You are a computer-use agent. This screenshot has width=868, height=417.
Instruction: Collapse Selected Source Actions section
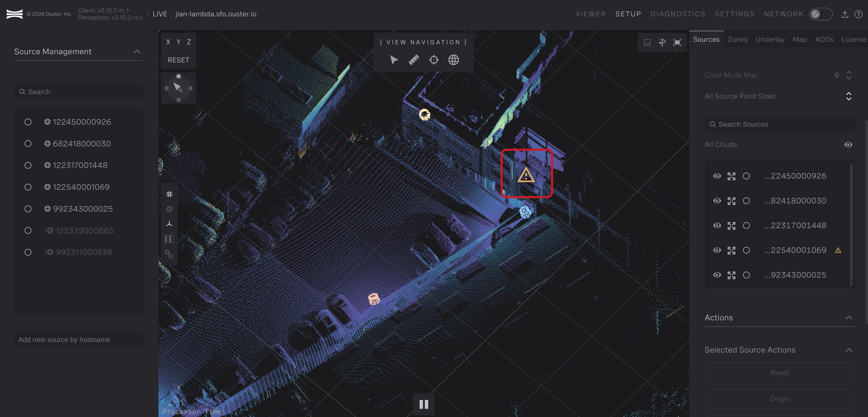[x=849, y=350]
